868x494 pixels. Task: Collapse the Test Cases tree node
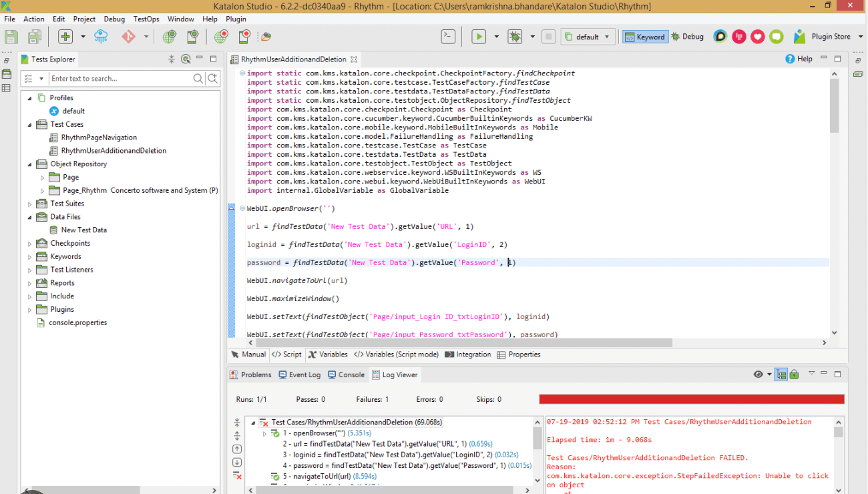[x=29, y=124]
